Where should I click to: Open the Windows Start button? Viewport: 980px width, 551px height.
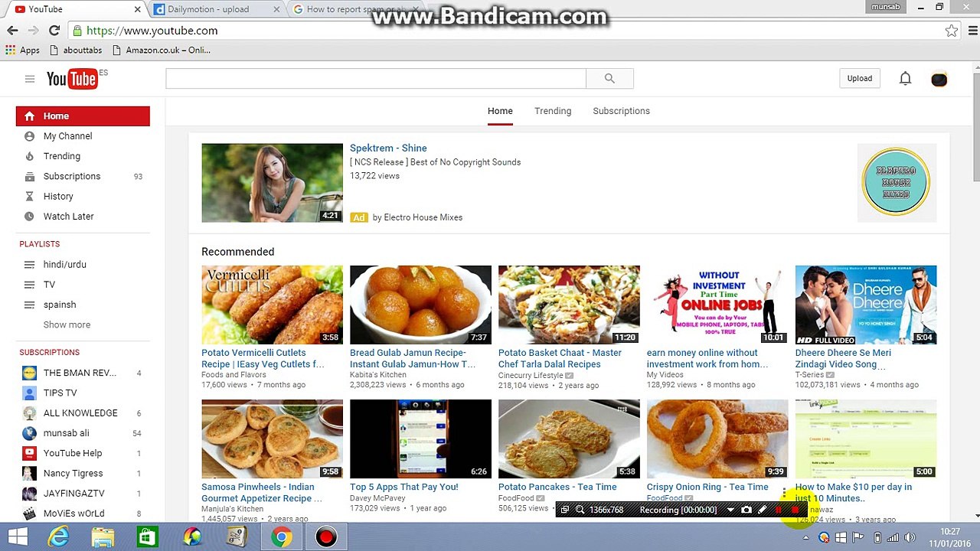click(x=18, y=537)
